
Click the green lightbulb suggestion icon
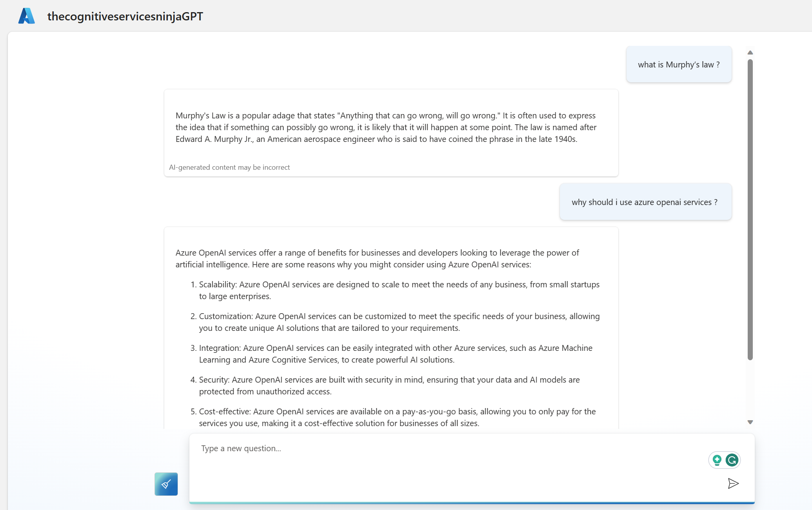click(x=717, y=460)
